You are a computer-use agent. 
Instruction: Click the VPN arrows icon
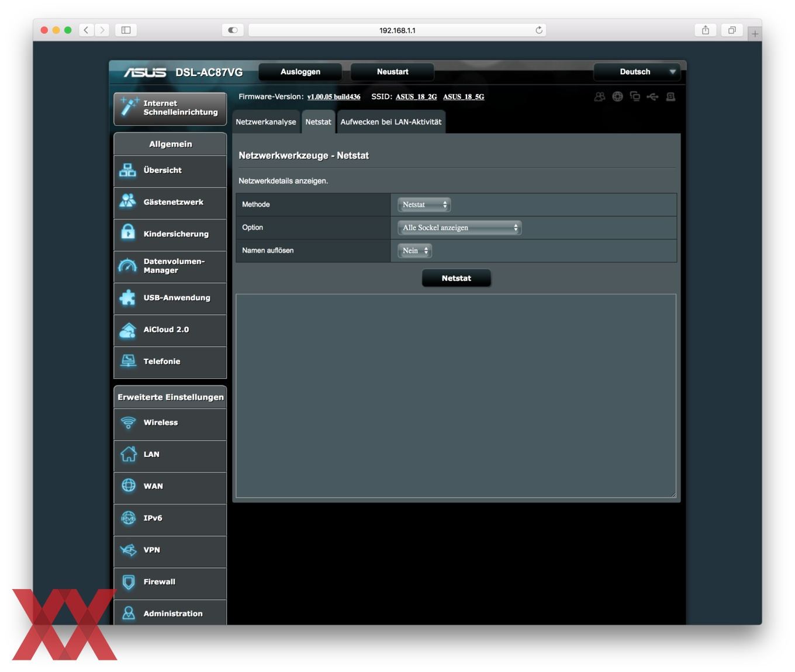tap(128, 549)
